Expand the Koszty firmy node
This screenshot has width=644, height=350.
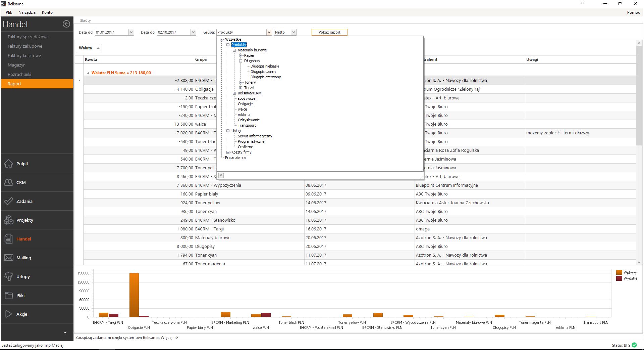click(228, 152)
